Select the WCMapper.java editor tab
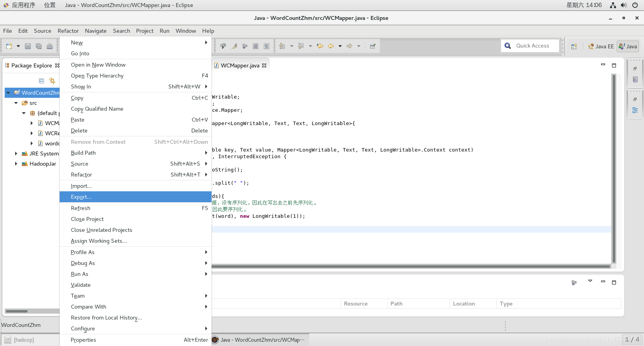 pos(240,65)
